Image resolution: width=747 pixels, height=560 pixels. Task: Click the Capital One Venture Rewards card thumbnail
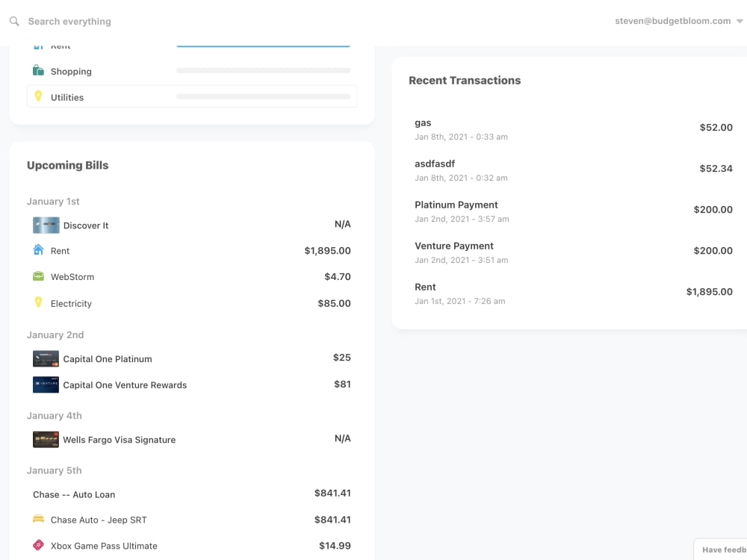pos(46,385)
